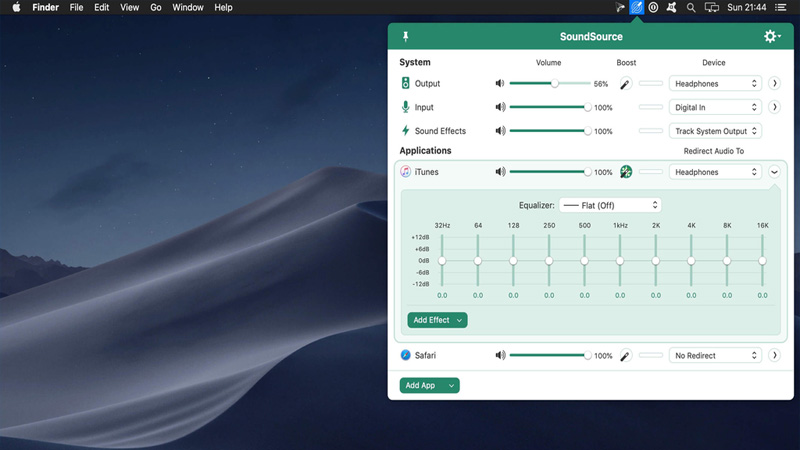Mute the Sound Effects speaker icon
Image resolution: width=800 pixels, height=450 pixels.
coord(500,131)
